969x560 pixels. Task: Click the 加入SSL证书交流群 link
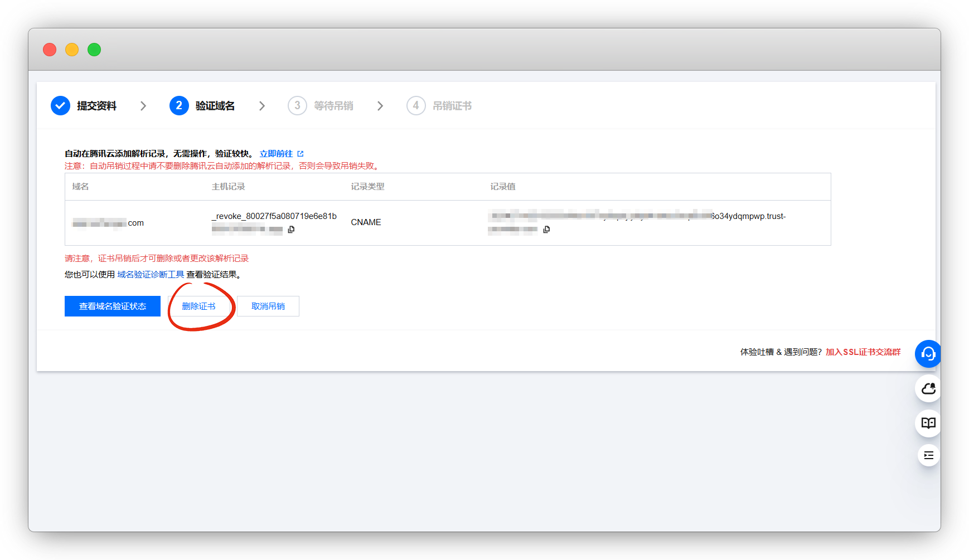click(x=863, y=352)
